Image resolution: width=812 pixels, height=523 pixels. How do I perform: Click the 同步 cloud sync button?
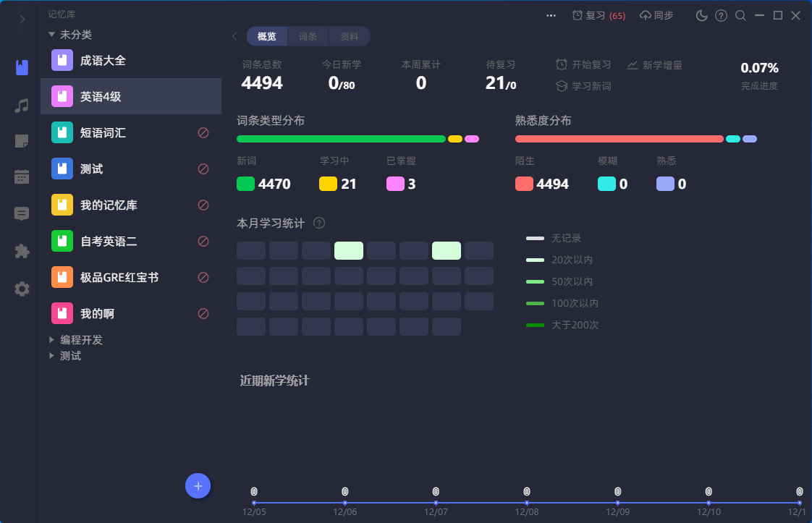coord(656,15)
